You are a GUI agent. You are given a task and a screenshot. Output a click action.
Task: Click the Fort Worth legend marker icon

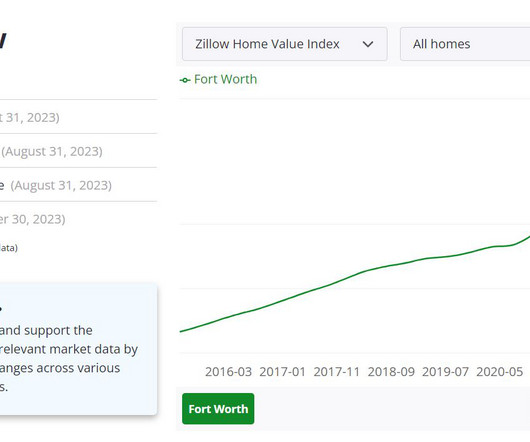click(185, 80)
